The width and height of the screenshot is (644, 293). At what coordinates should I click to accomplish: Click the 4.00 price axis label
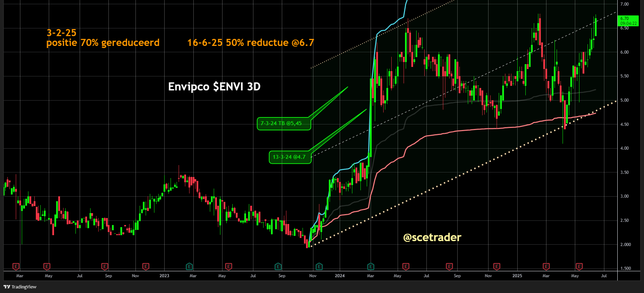624,148
